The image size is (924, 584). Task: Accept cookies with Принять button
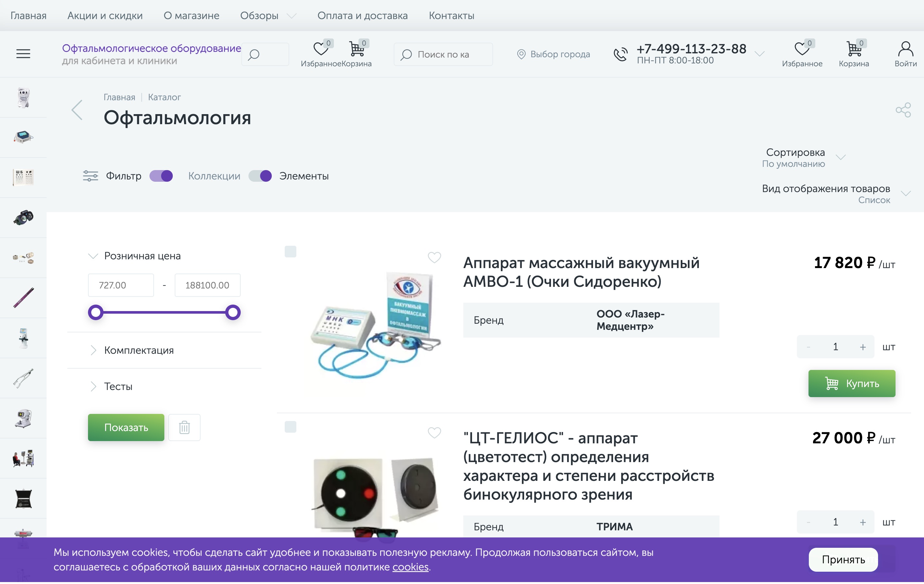coord(843,560)
